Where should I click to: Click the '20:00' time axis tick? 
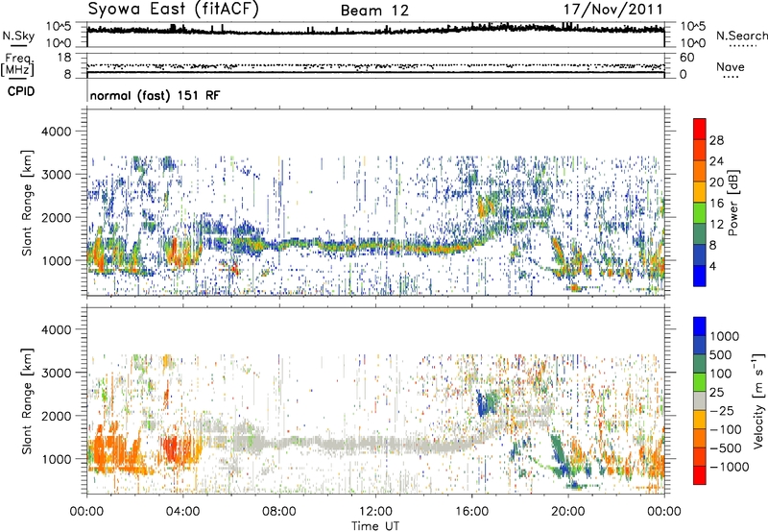(568, 512)
